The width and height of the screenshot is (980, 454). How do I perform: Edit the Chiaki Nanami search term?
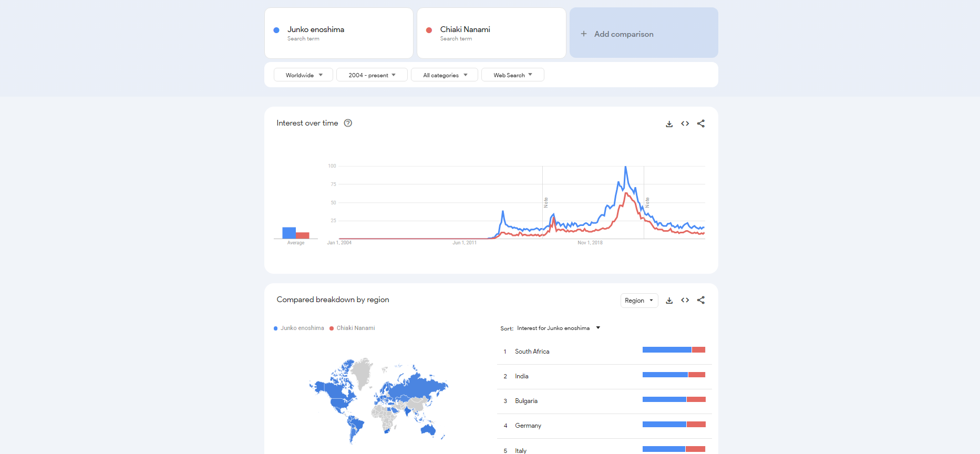465,30
